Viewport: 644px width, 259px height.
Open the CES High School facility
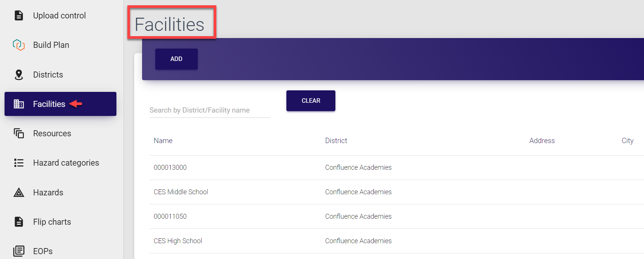click(178, 241)
